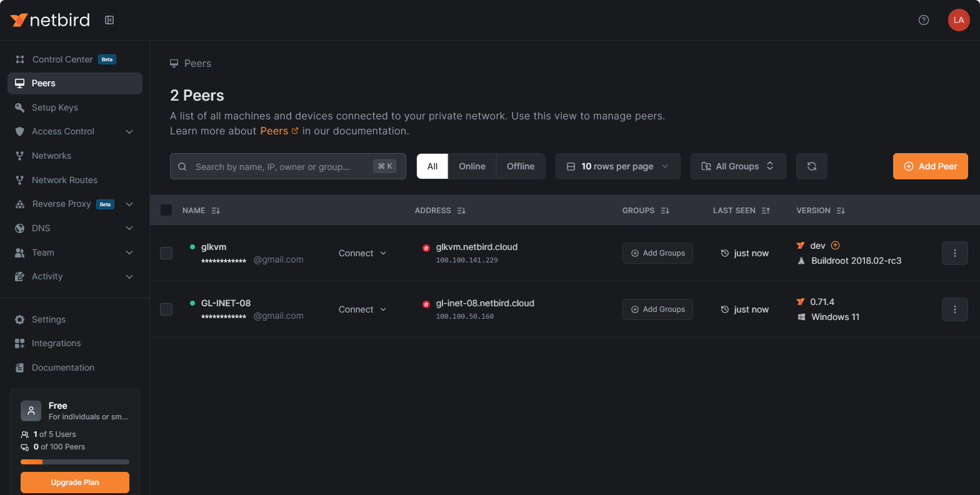
Task: Add Groups to the GL-INET-08 peer
Action: 657,309
